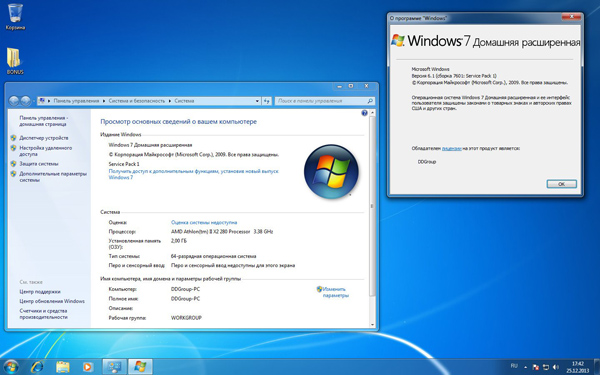Open Центр поддержки link
This screenshot has height=375, width=600.
pyautogui.click(x=40, y=292)
